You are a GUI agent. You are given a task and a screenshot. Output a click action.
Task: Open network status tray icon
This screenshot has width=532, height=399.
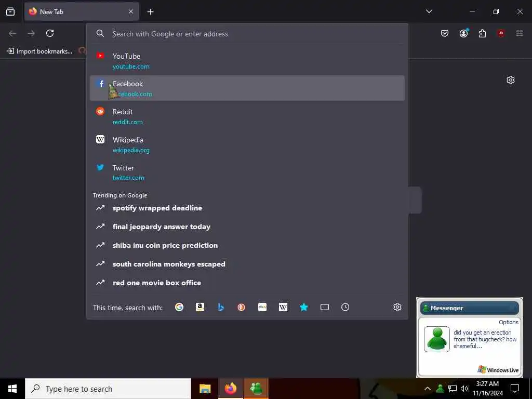coord(453,389)
